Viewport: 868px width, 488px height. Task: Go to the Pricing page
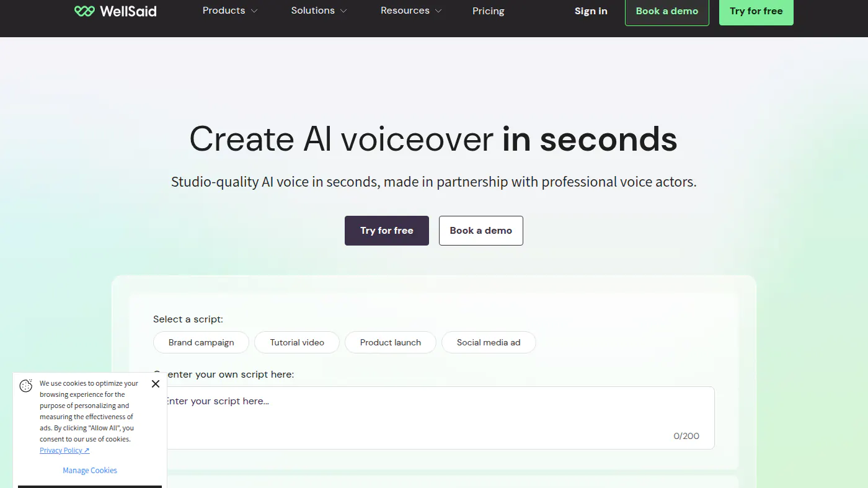(x=489, y=11)
